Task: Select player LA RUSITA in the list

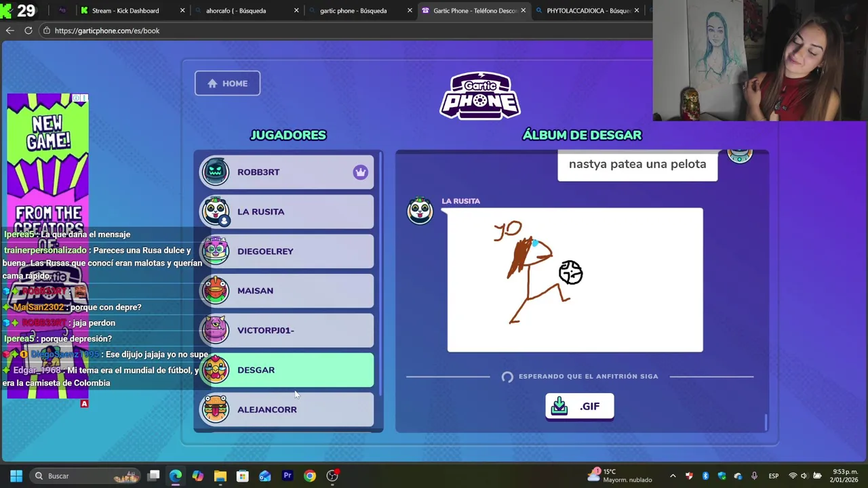Action: point(287,211)
